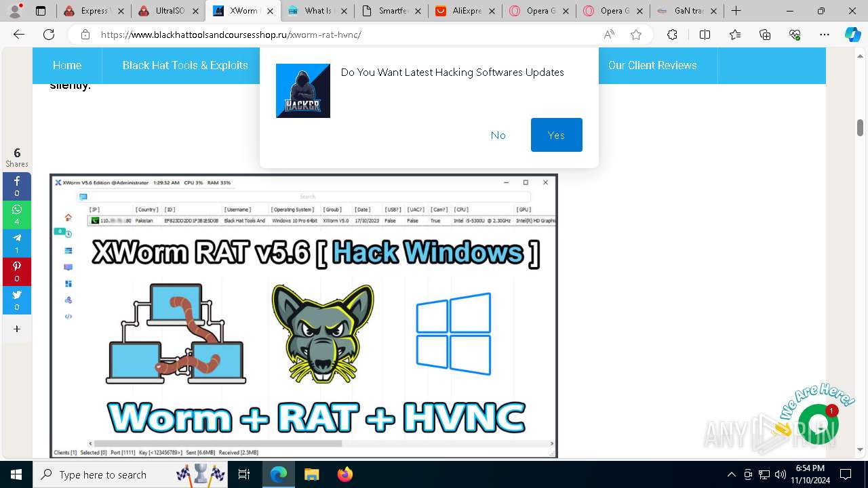
Task: Open the browser profile icon
Action: coord(16,11)
